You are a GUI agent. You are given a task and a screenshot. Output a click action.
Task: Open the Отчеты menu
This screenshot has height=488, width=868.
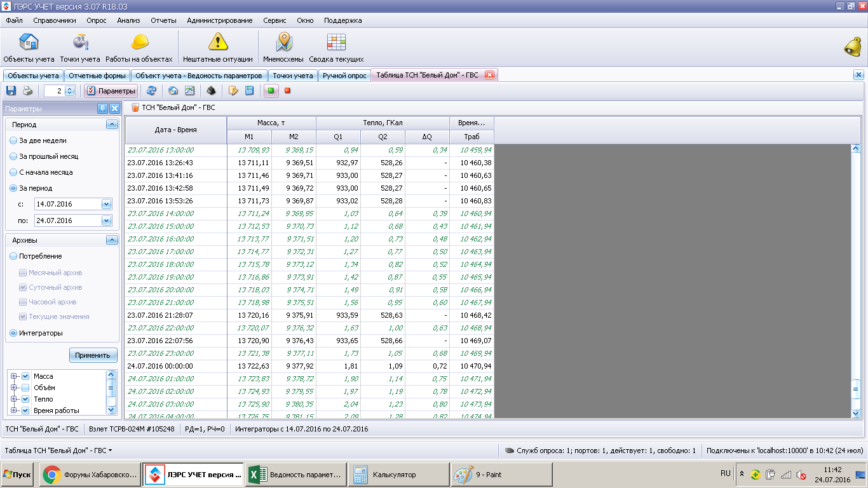pos(163,20)
